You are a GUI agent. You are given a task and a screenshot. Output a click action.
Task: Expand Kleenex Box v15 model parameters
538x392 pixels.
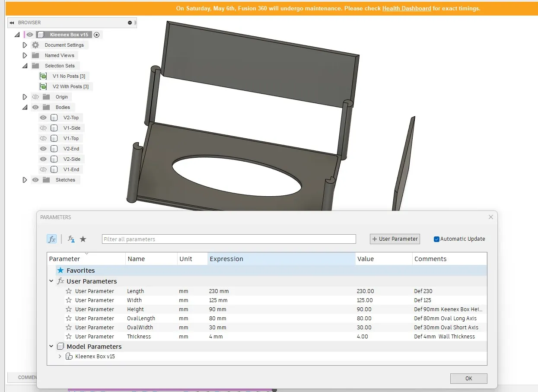(x=60, y=357)
